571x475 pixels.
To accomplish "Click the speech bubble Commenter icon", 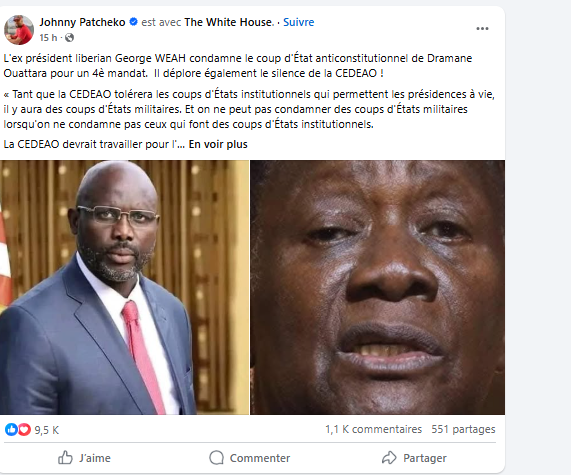I will point(216,458).
